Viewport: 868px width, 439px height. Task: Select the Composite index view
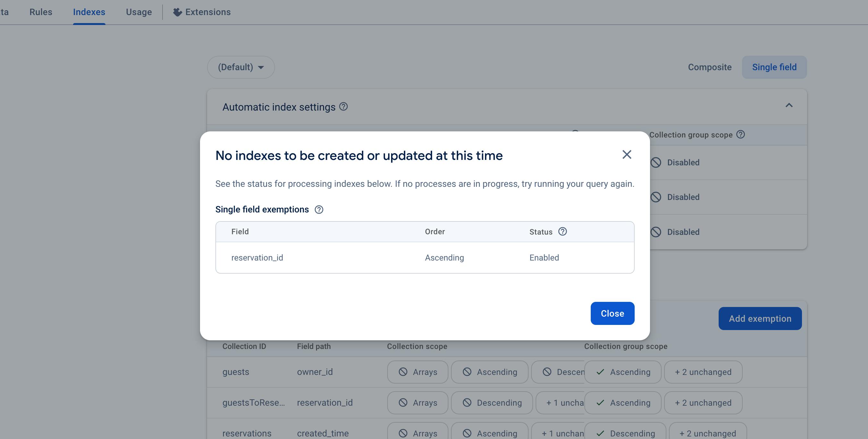point(709,67)
